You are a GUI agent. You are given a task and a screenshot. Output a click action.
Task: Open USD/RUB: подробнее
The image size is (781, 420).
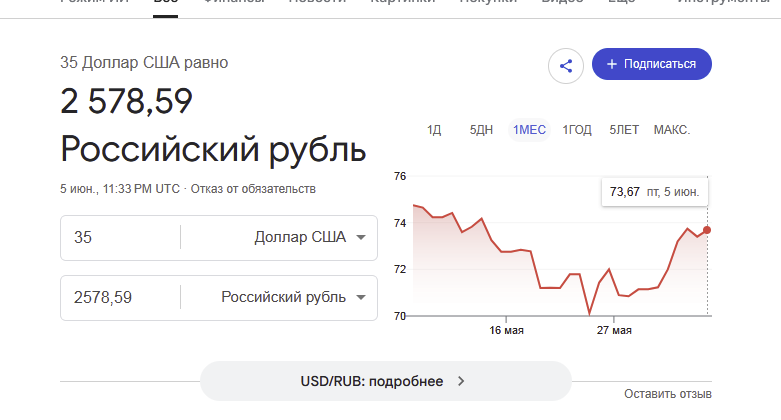click(386, 381)
